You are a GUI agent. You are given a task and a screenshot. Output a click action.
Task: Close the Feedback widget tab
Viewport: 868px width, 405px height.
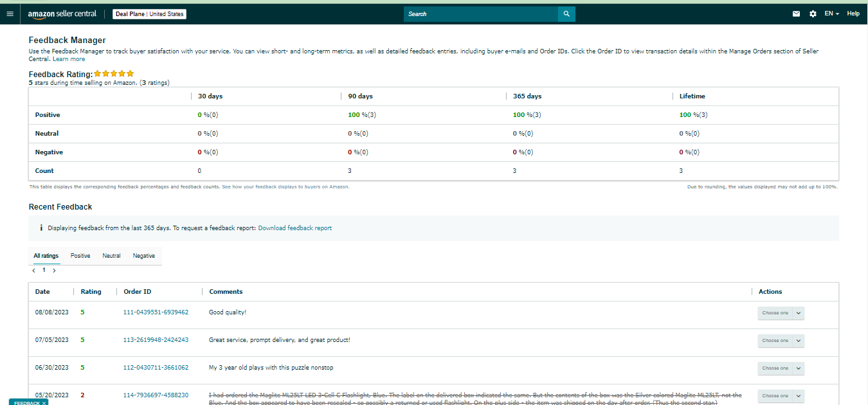pos(44,402)
